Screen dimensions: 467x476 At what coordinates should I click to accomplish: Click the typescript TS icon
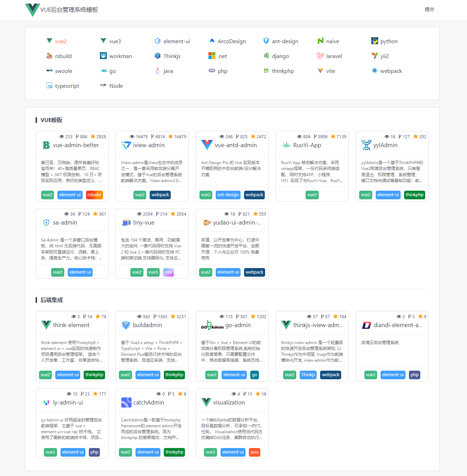pyautogui.click(x=49, y=86)
